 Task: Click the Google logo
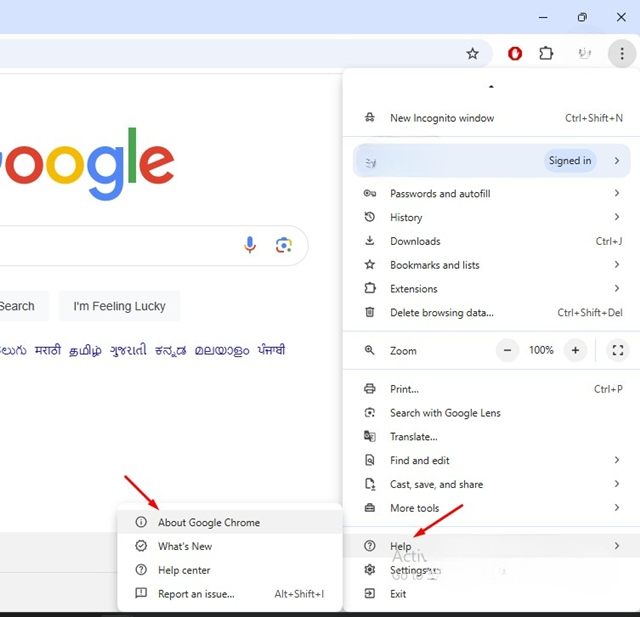(x=87, y=163)
